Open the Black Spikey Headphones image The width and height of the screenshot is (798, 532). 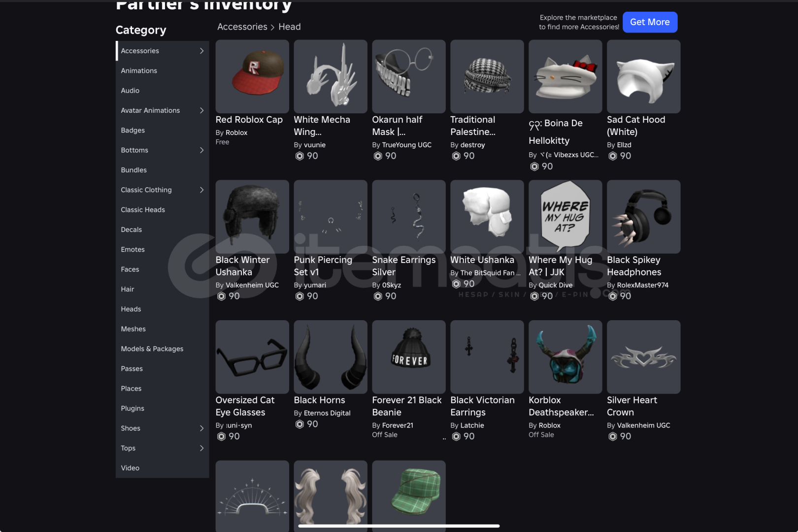(643, 217)
